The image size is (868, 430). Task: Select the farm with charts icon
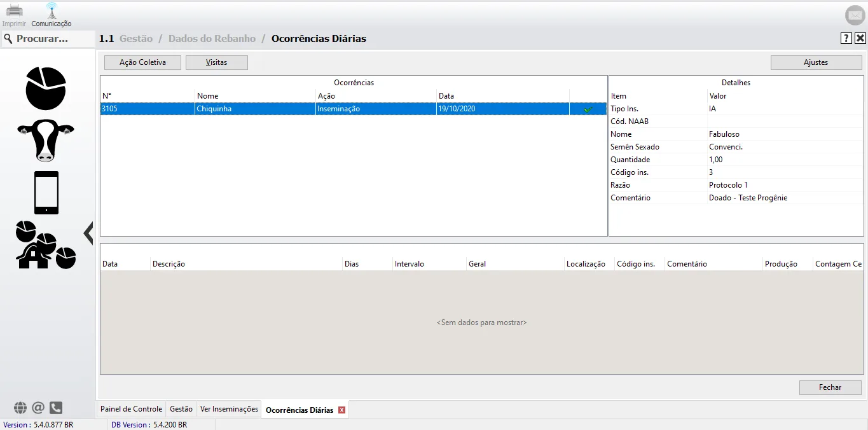(46, 245)
